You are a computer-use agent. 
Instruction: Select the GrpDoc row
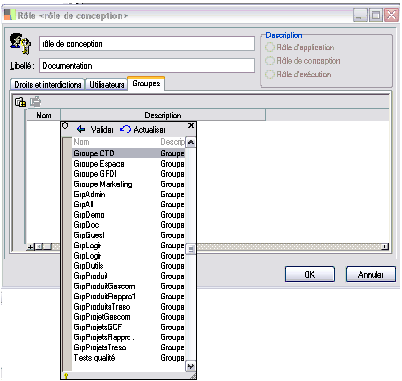[129, 225]
